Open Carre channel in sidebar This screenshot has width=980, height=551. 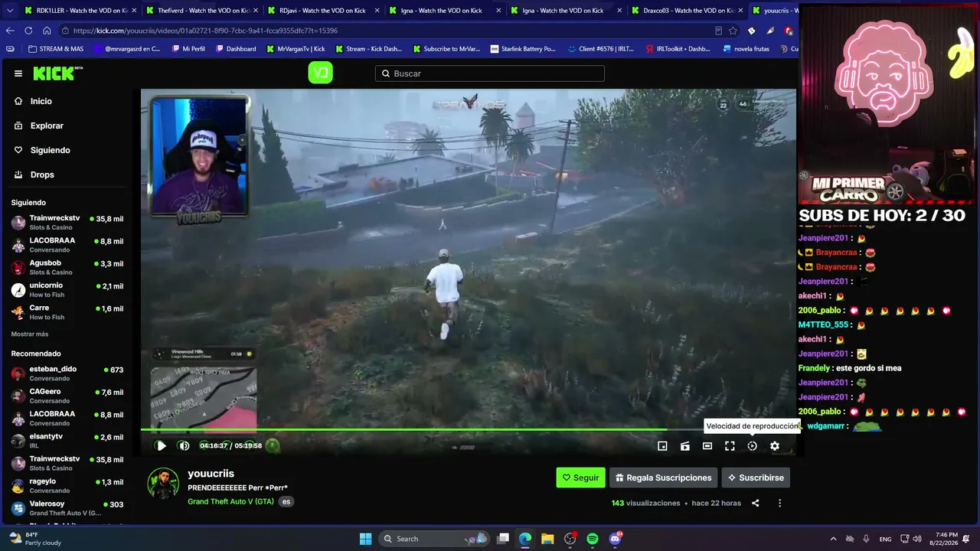67,311
